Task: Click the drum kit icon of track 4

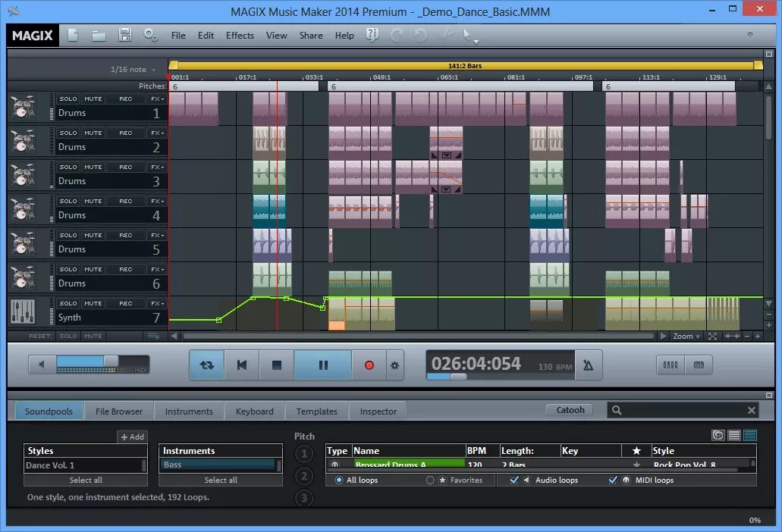Action: coord(23,208)
